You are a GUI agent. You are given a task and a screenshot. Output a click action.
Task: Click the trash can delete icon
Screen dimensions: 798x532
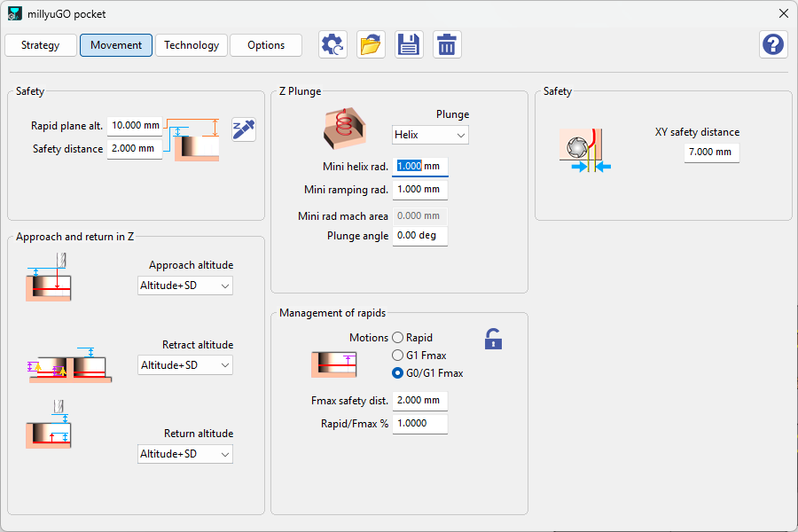tap(447, 45)
